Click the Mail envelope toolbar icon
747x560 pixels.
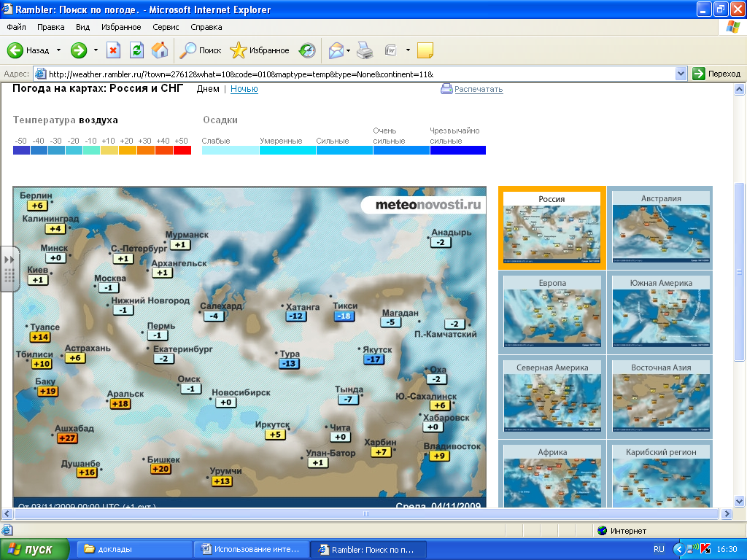(336, 50)
